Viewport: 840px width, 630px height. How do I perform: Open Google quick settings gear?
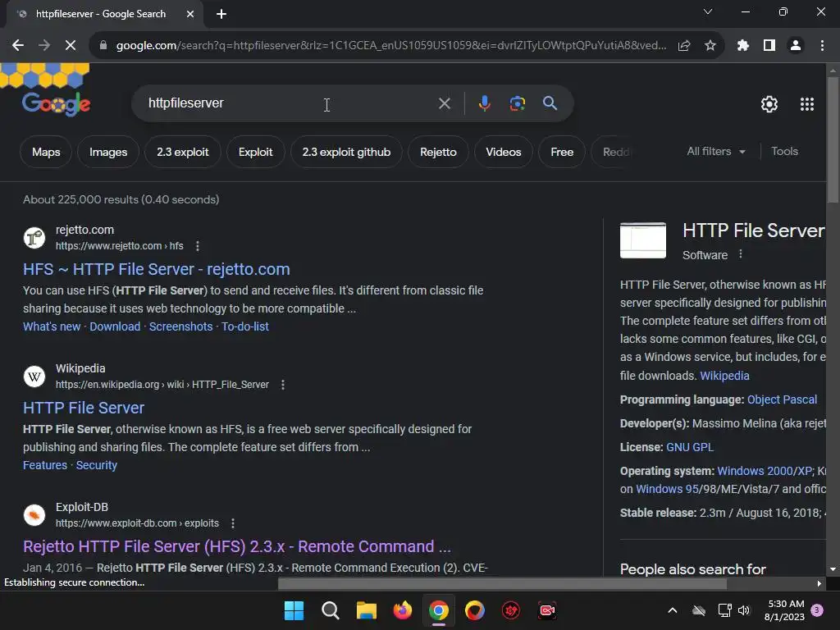coord(769,104)
